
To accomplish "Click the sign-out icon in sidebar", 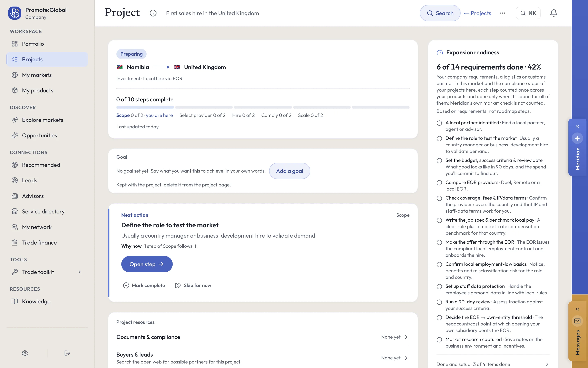I will tap(67, 353).
